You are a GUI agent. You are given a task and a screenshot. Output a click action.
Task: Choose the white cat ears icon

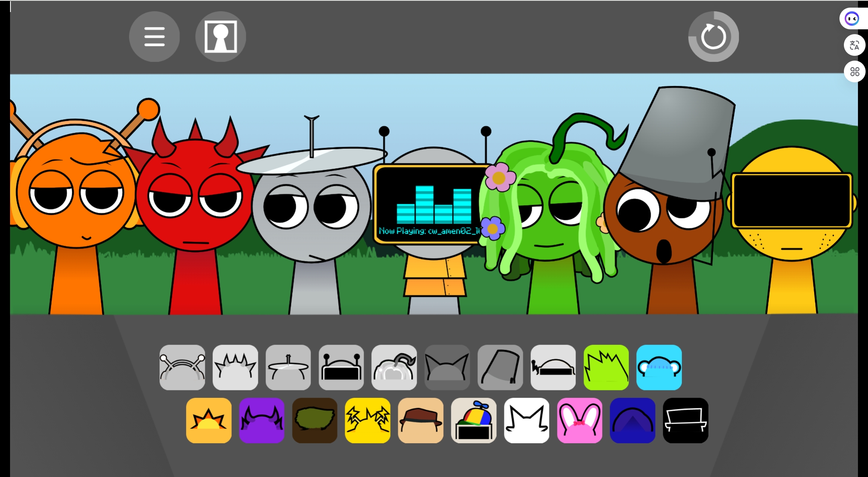[526, 420]
